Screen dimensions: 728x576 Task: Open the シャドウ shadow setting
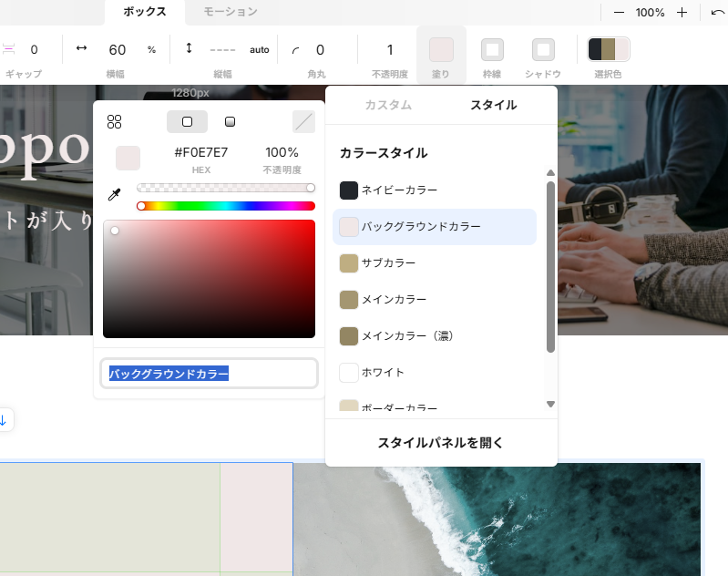[x=543, y=50]
